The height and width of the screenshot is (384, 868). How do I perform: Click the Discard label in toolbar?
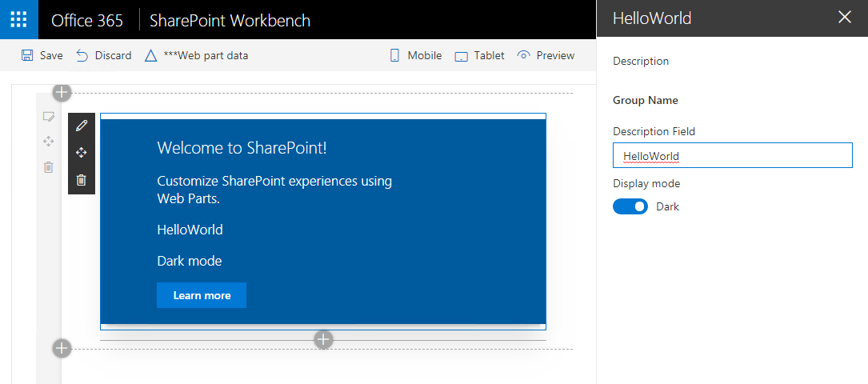[x=114, y=55]
